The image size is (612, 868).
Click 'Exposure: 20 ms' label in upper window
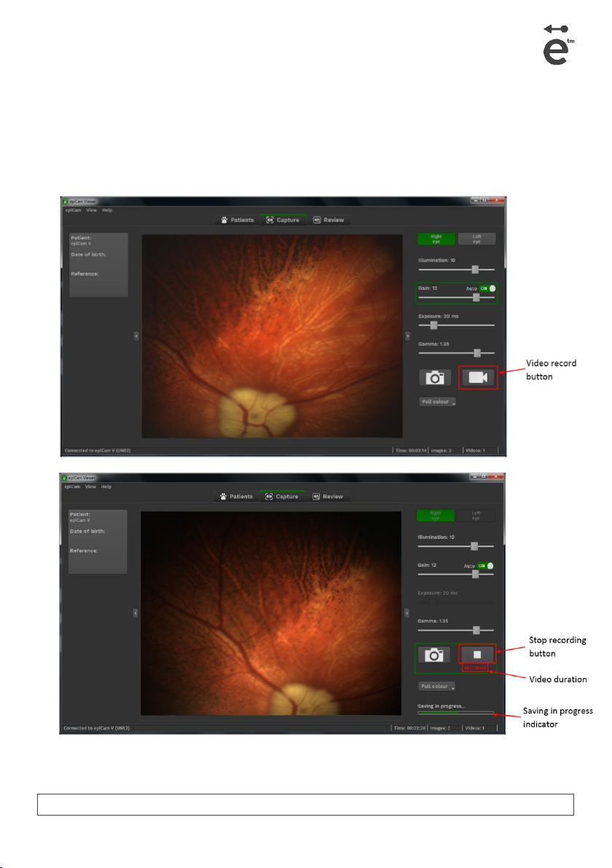pos(439,316)
